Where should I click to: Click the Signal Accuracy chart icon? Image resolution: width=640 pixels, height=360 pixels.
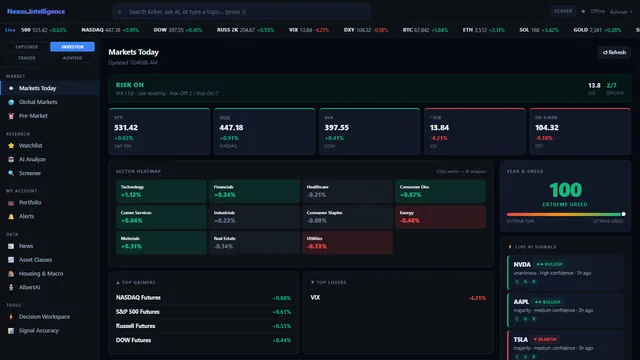click(11, 331)
